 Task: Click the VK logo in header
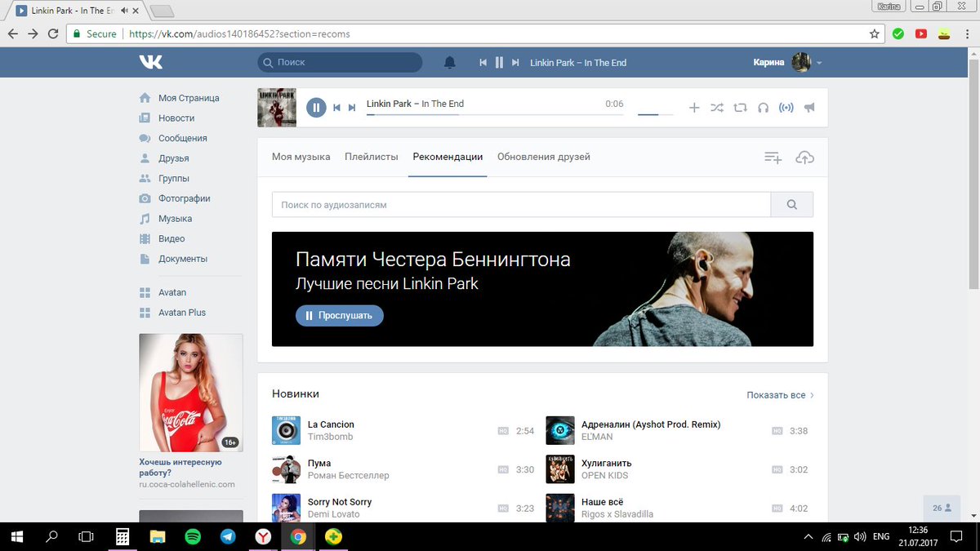pos(150,62)
